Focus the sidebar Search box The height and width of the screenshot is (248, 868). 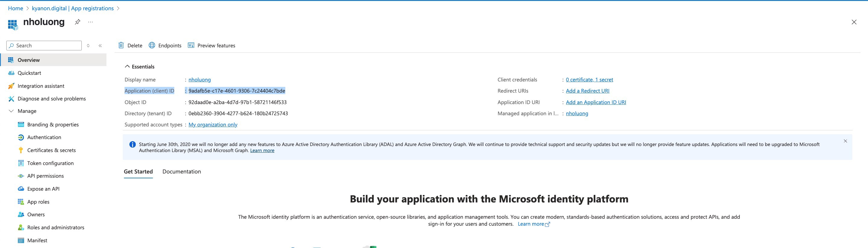click(x=44, y=46)
